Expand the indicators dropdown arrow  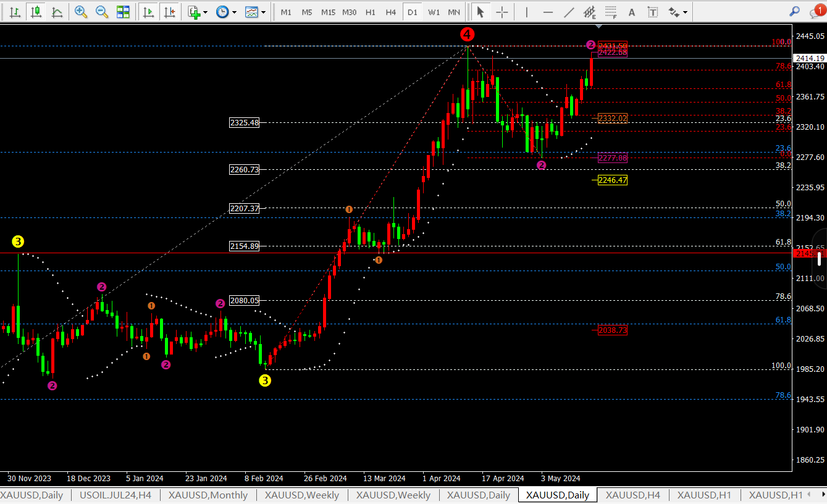[206, 12]
